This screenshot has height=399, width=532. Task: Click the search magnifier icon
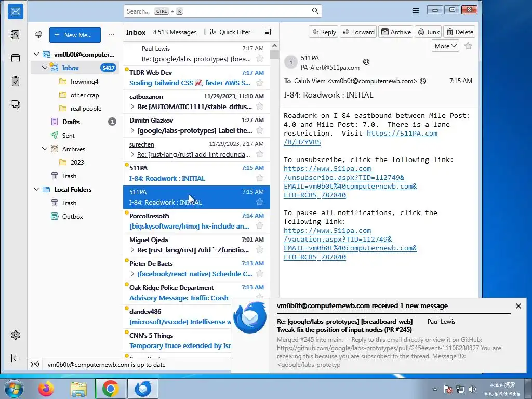click(x=315, y=11)
